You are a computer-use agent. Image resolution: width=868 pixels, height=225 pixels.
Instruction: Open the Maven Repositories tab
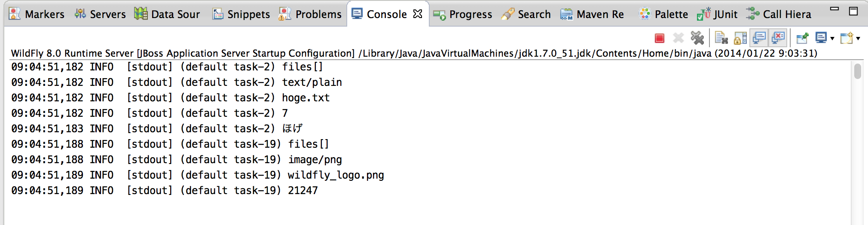point(592,14)
